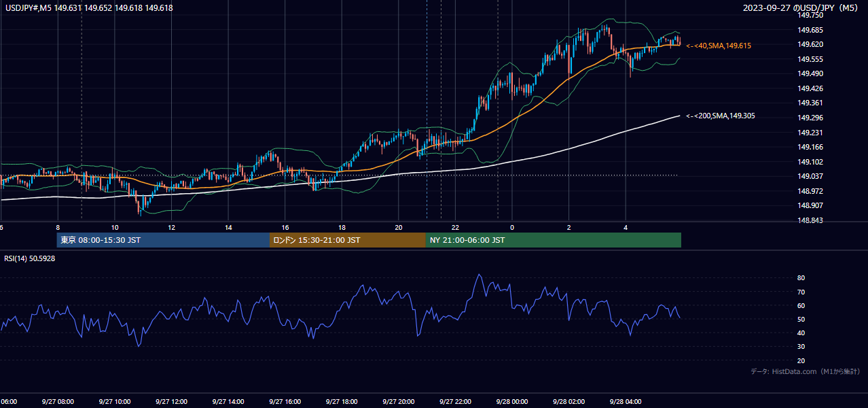Click hour label 14 on price chart time axis
The width and height of the screenshot is (868, 408).
[x=228, y=227]
